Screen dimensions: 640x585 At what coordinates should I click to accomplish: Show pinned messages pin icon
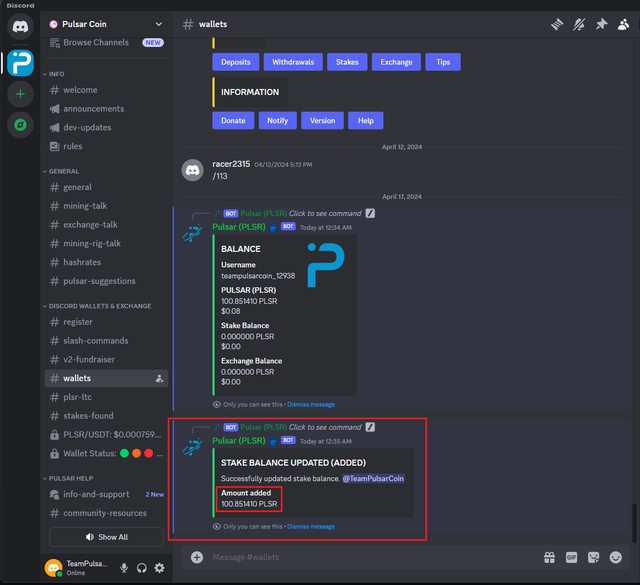(601, 24)
